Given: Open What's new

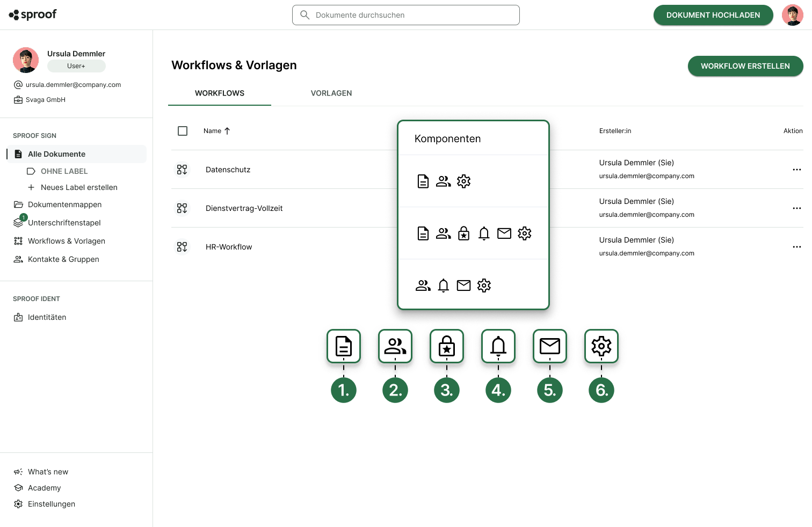Looking at the screenshot, I should click(48, 472).
